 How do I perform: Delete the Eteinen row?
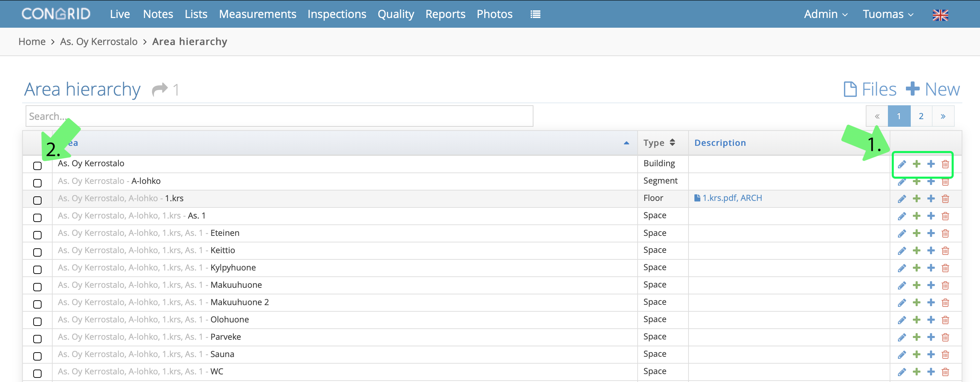pyautogui.click(x=945, y=233)
